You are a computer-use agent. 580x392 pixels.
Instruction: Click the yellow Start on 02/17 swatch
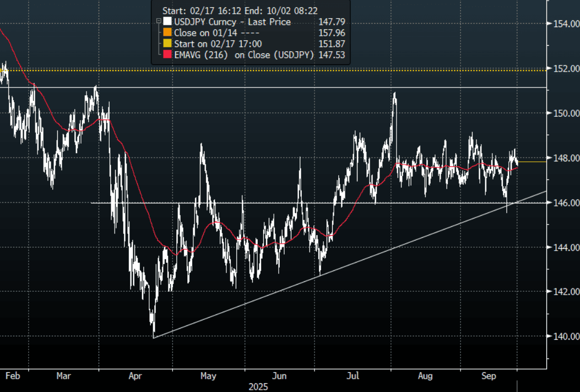pos(167,43)
